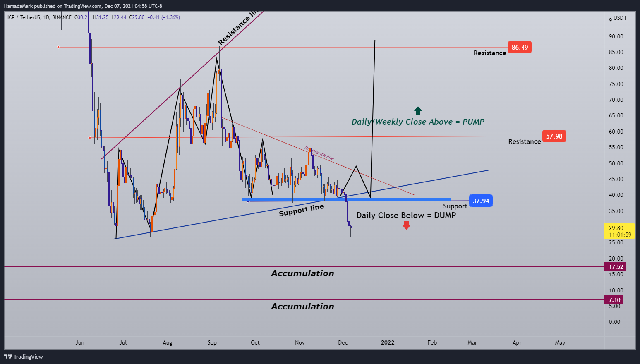Screen dimensions: 640x364
Task: Click the USDT currency label on price axis
Action: (620, 18)
